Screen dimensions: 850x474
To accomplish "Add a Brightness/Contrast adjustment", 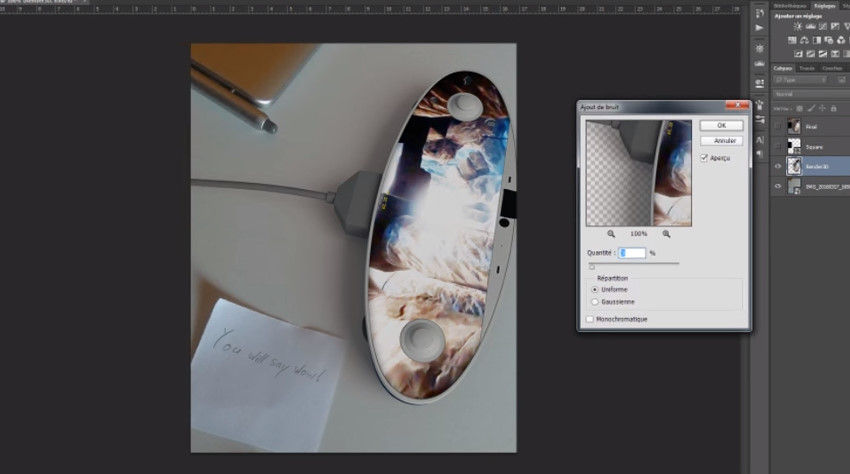I will [797, 27].
